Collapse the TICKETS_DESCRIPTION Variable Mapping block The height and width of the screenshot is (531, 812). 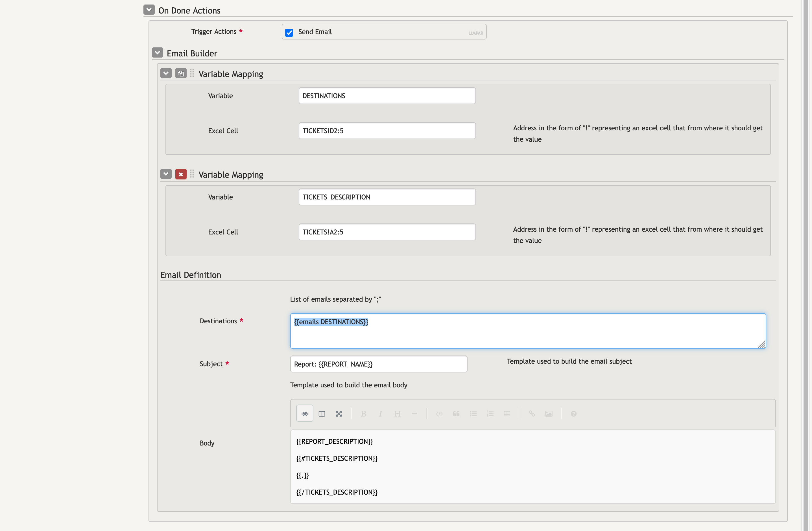tap(166, 174)
